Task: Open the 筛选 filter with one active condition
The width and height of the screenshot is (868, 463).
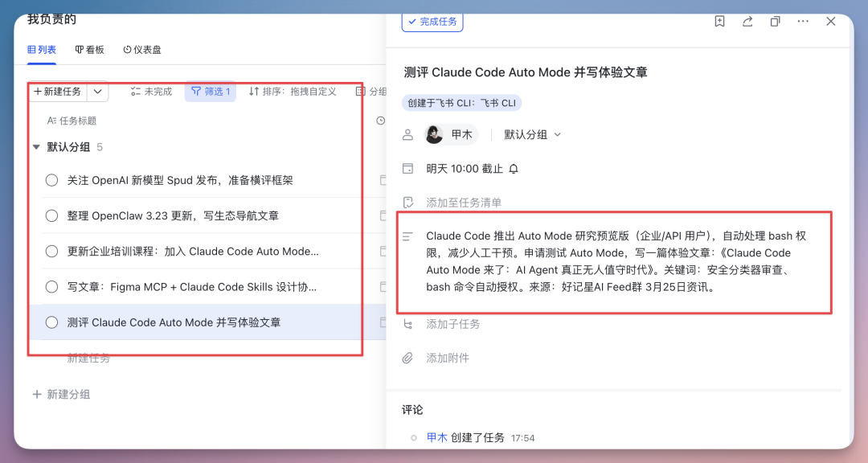Action: point(210,92)
